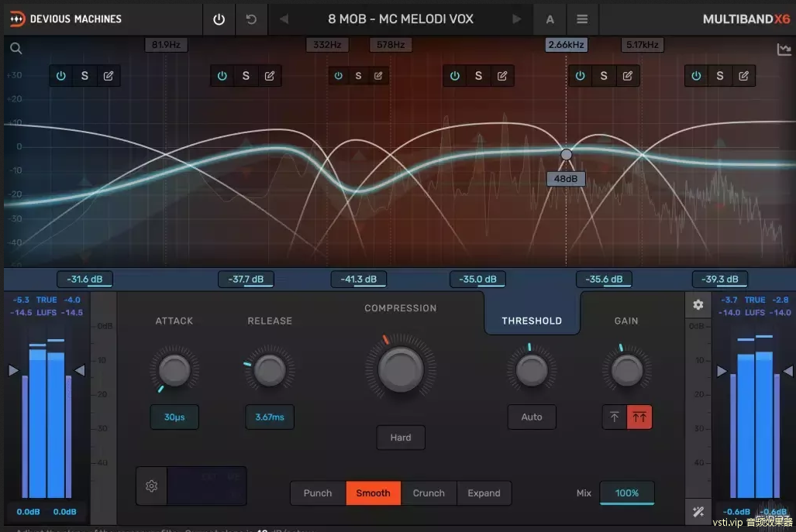This screenshot has height=532, width=796.
Task: Solo the fifth band
Action: [604, 76]
